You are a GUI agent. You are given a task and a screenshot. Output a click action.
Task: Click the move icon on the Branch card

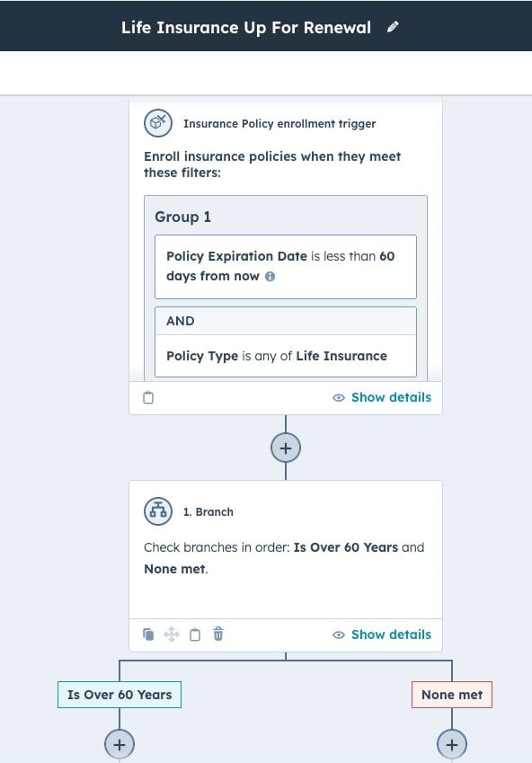172,634
